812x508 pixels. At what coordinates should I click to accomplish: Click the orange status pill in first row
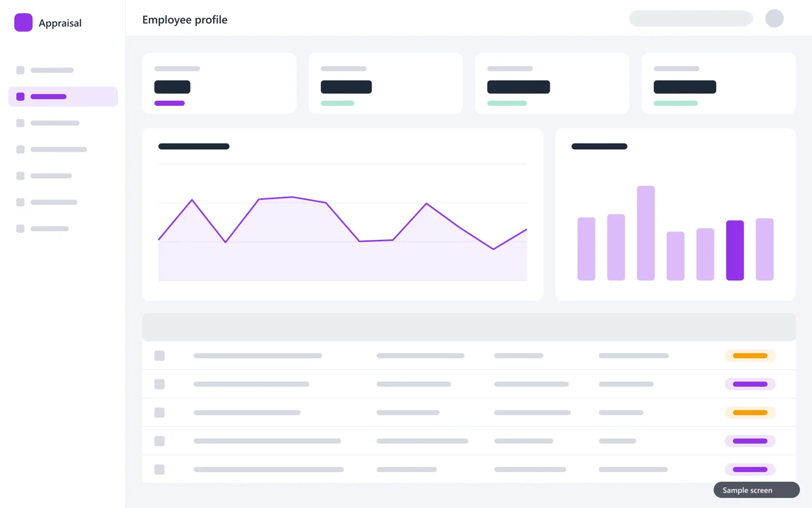[x=750, y=356]
